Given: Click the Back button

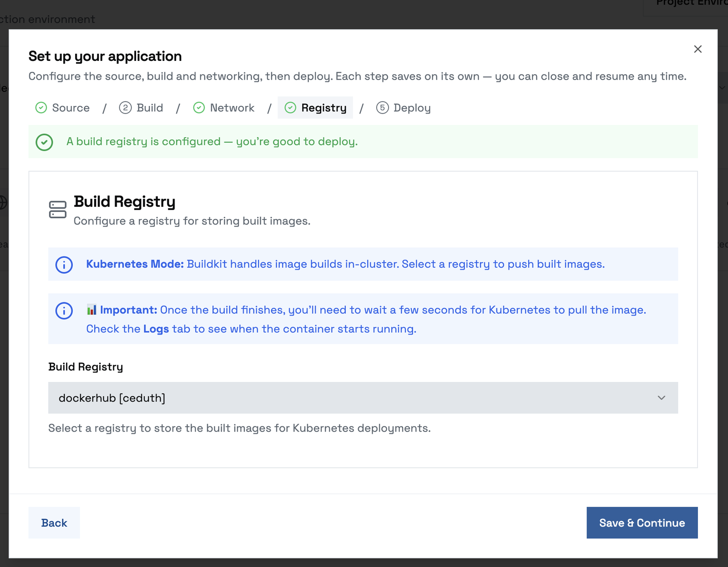Looking at the screenshot, I should point(54,523).
